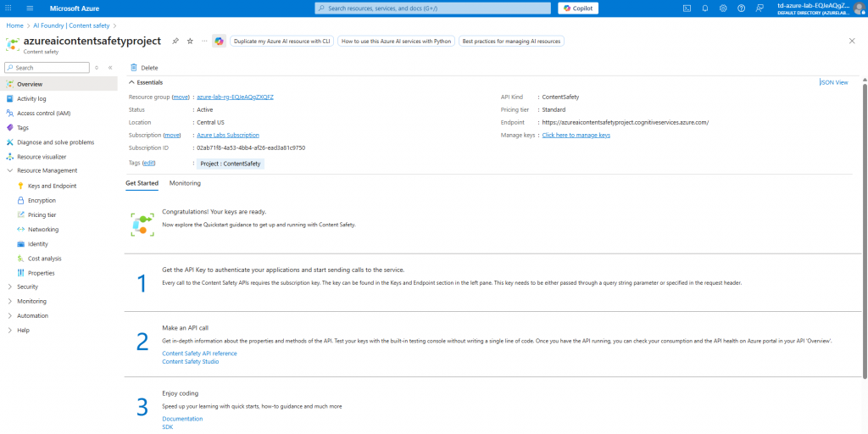This screenshot has width=868, height=434.
Task: Open Cloud Shell from the top bar
Action: pyautogui.click(x=687, y=8)
